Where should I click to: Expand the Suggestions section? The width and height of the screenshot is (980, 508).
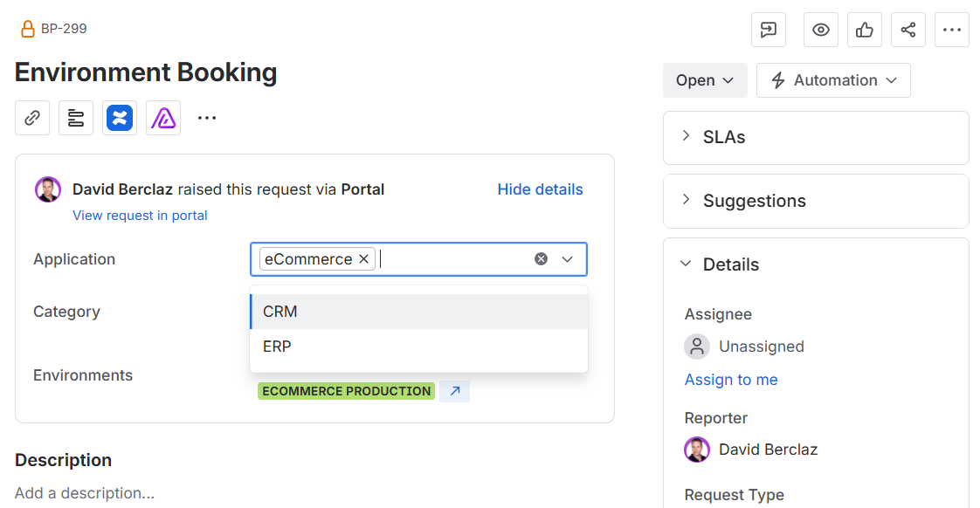pos(687,200)
